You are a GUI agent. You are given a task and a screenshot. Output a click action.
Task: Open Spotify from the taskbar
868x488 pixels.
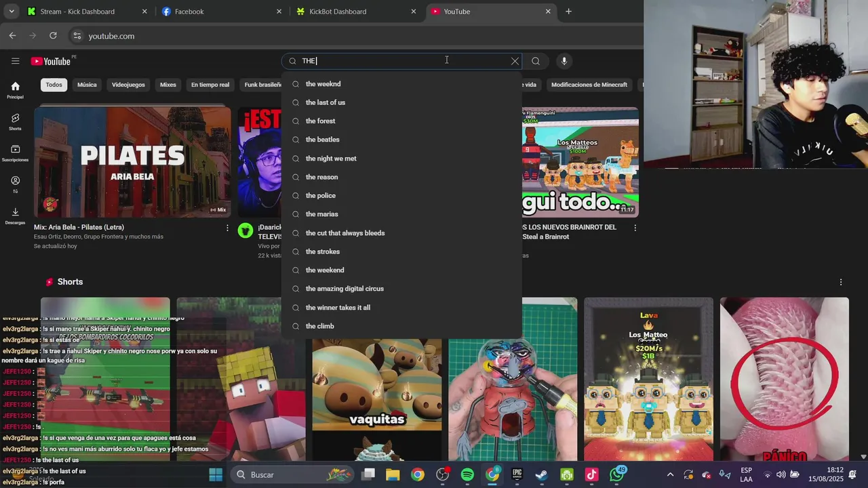[x=467, y=474]
